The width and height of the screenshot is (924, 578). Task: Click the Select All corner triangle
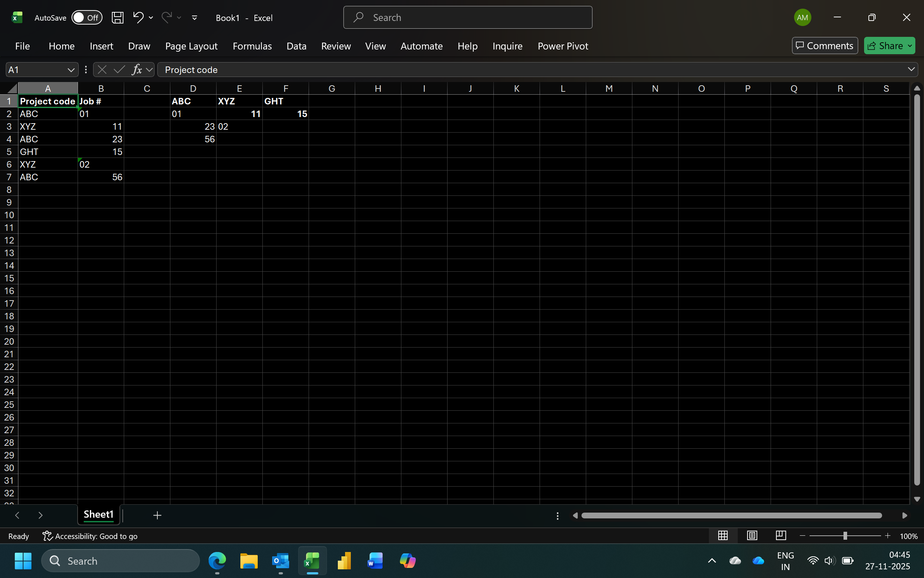click(x=12, y=88)
